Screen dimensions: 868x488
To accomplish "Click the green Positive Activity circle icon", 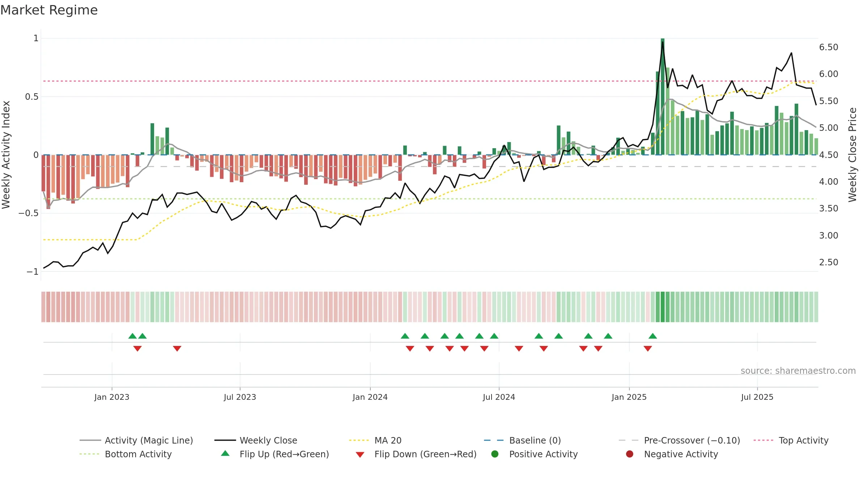I will 495,454.
